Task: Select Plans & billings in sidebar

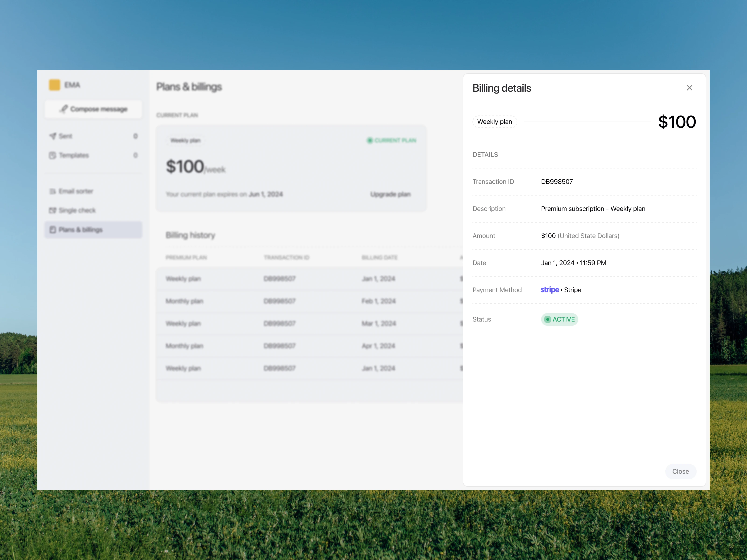Action: (x=80, y=230)
